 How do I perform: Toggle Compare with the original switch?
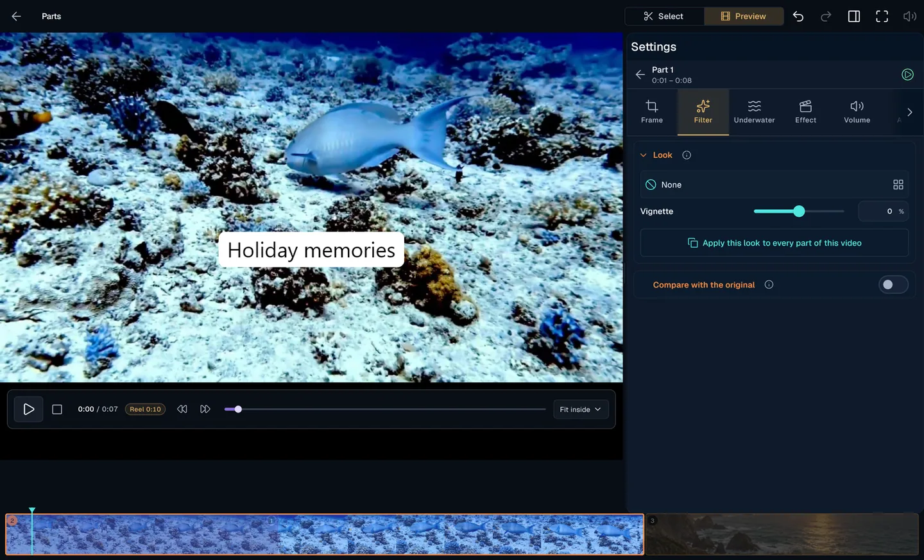pyautogui.click(x=893, y=285)
